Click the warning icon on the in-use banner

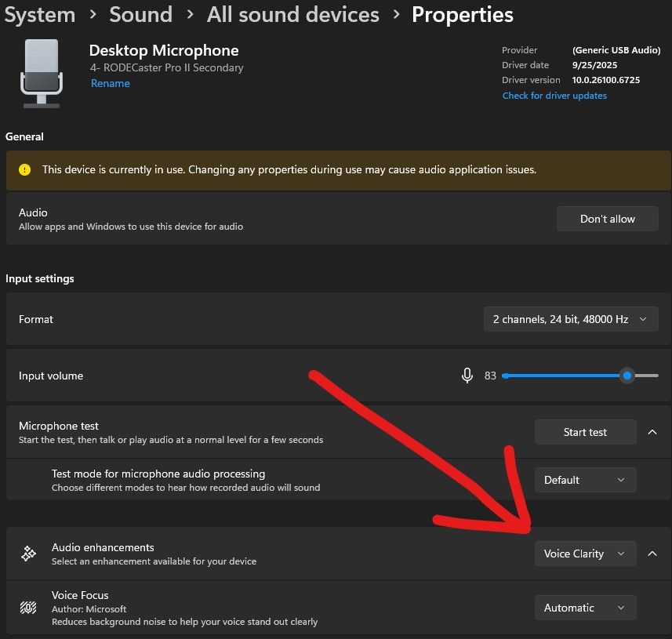(23, 169)
